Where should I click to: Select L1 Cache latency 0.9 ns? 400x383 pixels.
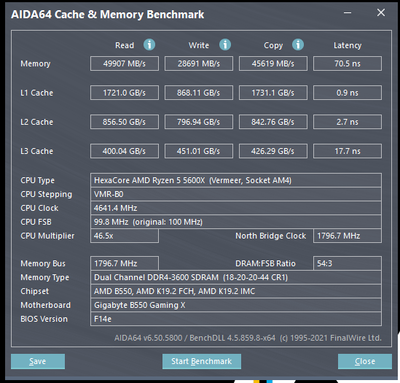[347, 93]
